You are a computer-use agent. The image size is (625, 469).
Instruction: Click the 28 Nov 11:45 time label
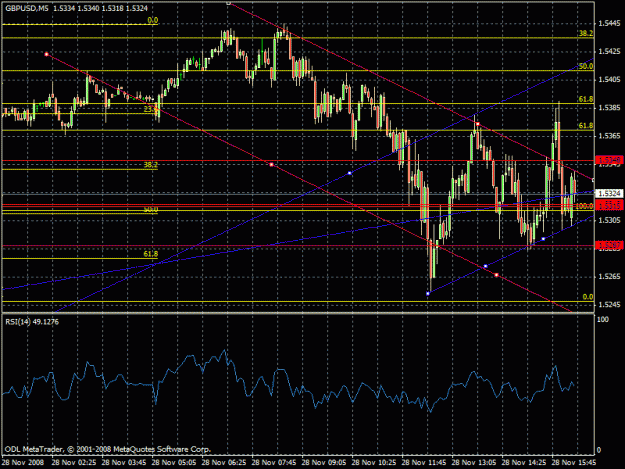(424, 463)
